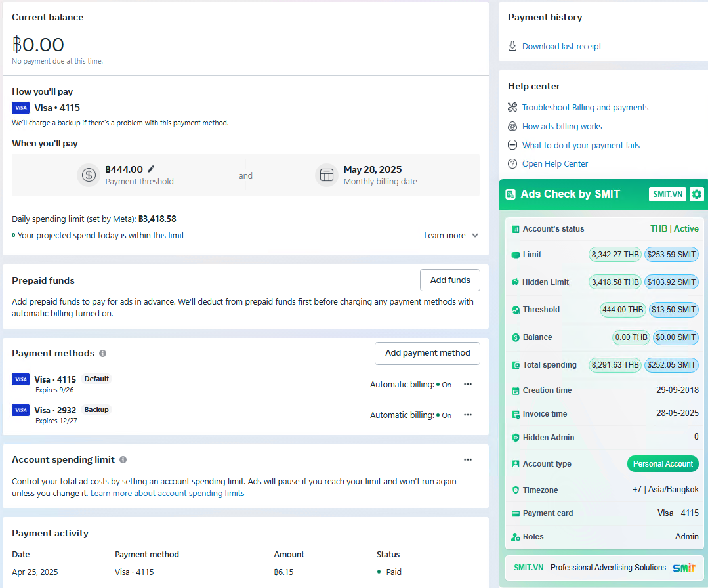708x588 pixels.
Task: Click the SMIT.VN badge in Ads Check header
Action: [668, 194]
